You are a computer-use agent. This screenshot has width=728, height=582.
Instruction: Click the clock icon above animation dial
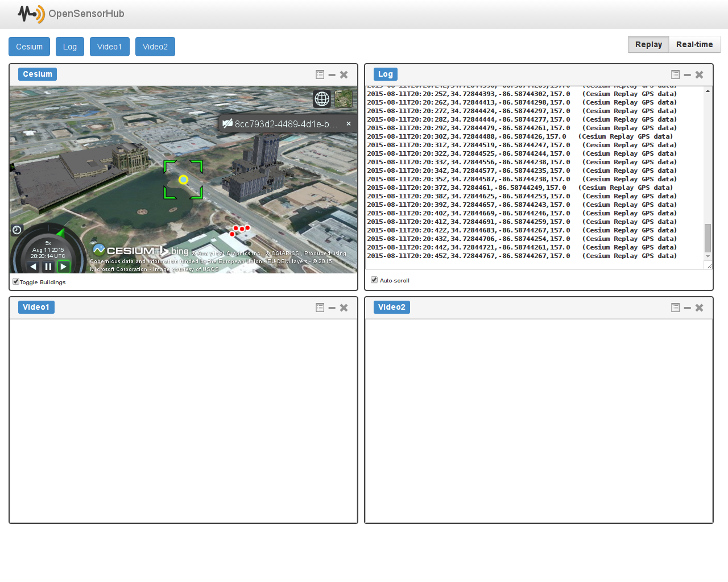tap(17, 230)
